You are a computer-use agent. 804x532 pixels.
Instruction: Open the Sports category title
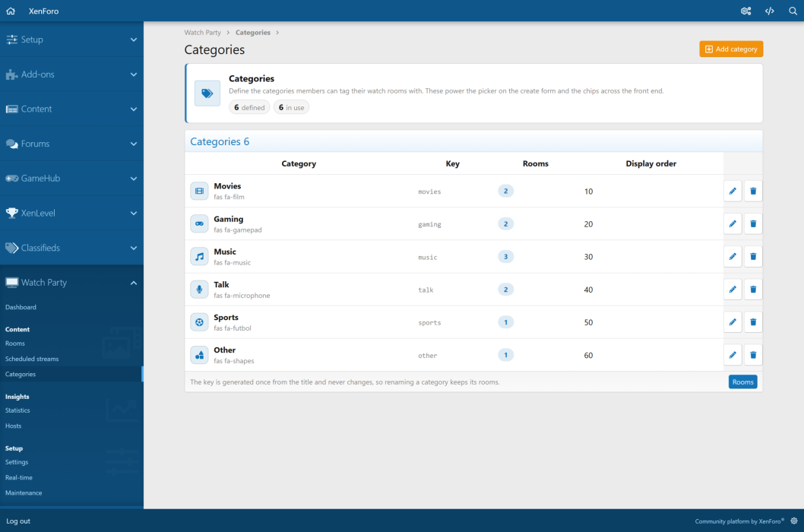coord(226,318)
